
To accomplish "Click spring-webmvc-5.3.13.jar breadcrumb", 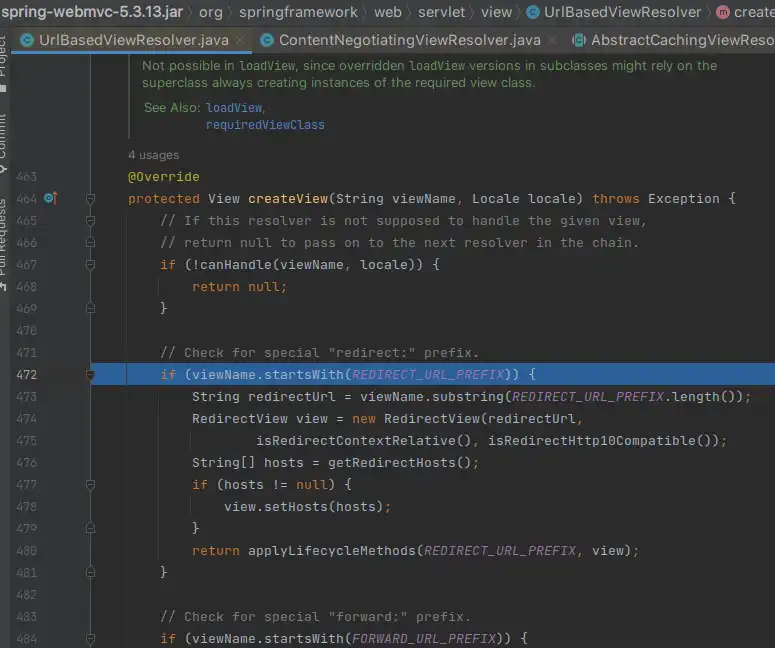I will tap(92, 12).
